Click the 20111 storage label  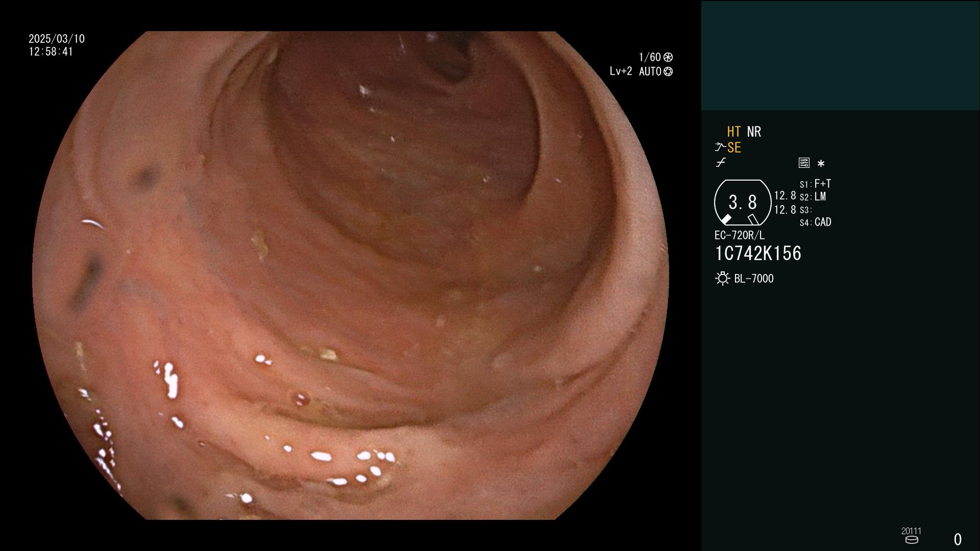click(911, 531)
